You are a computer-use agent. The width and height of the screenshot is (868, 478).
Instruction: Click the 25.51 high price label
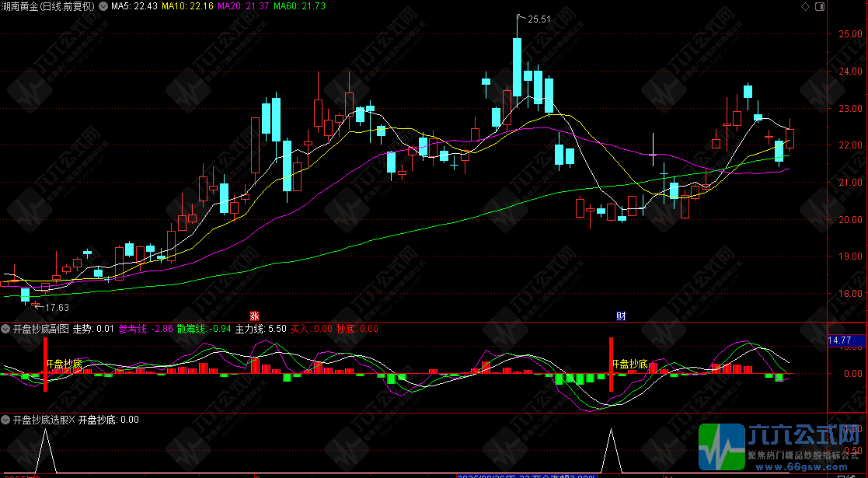click(539, 19)
